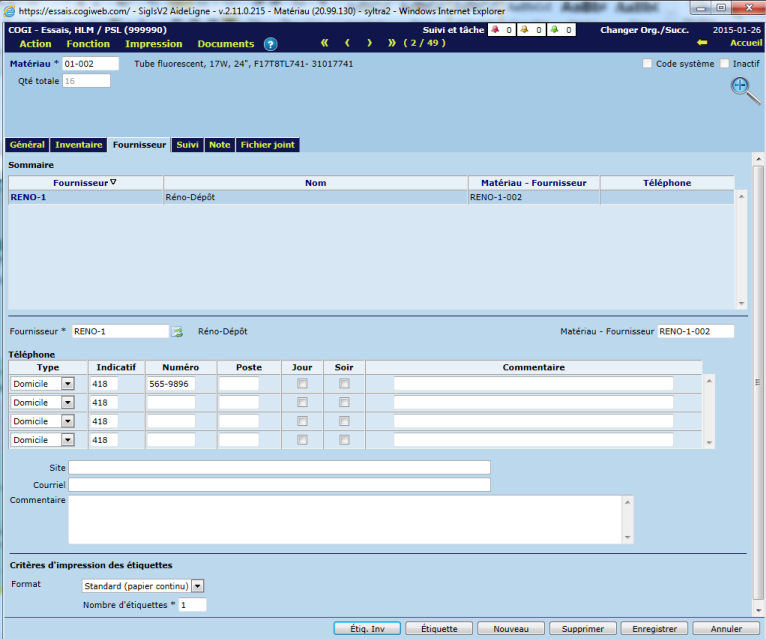
Task: Jump to the last record arrow
Action: tap(391, 44)
